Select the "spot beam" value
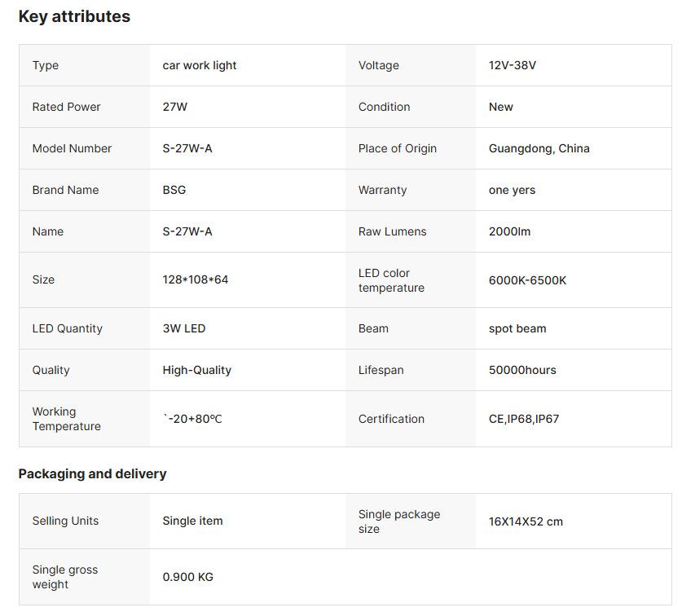The image size is (682, 616). 517,328
